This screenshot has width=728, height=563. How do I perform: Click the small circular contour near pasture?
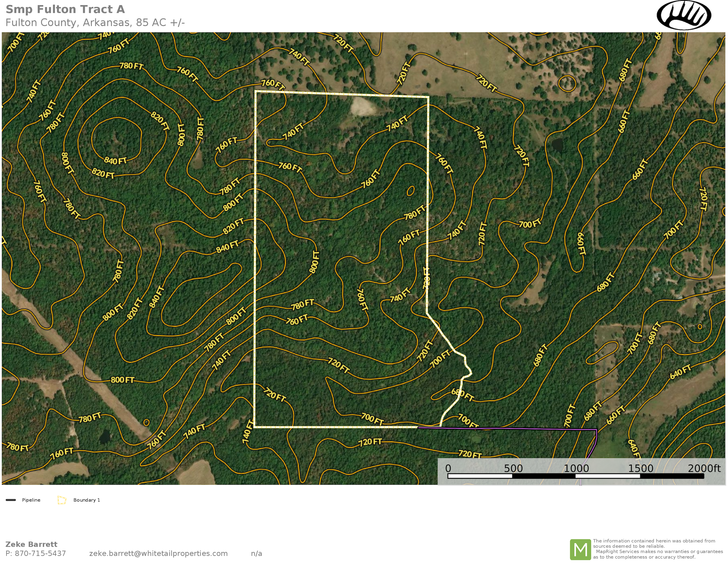tap(567, 83)
